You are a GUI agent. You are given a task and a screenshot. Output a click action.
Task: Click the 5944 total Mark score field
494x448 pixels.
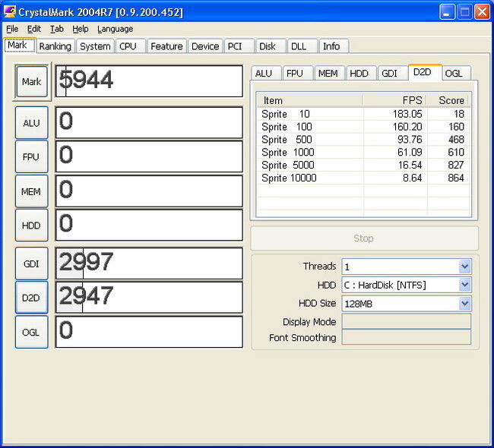(149, 81)
